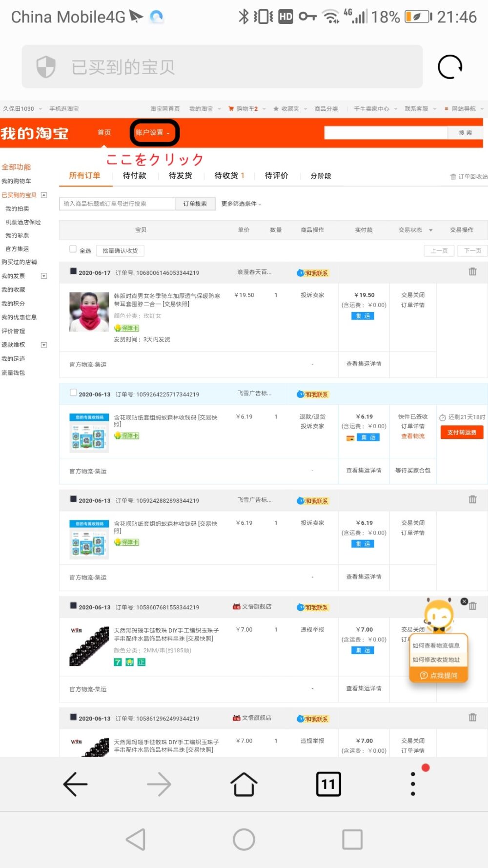Click the assistant mascot avatar
488x868 pixels.
click(439, 615)
